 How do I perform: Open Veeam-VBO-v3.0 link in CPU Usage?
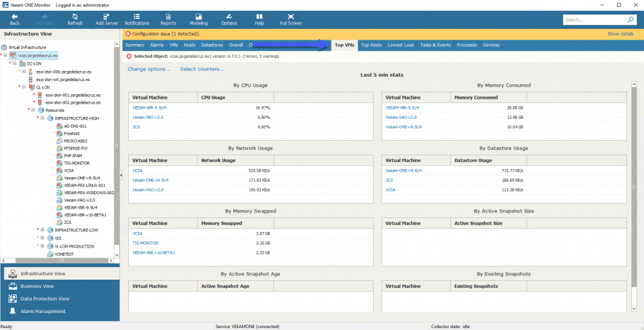coord(148,118)
